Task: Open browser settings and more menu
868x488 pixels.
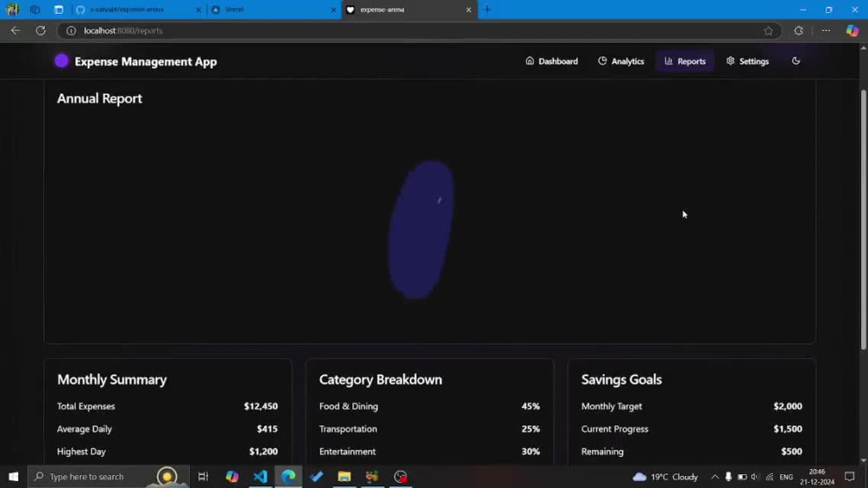Action: (826, 30)
